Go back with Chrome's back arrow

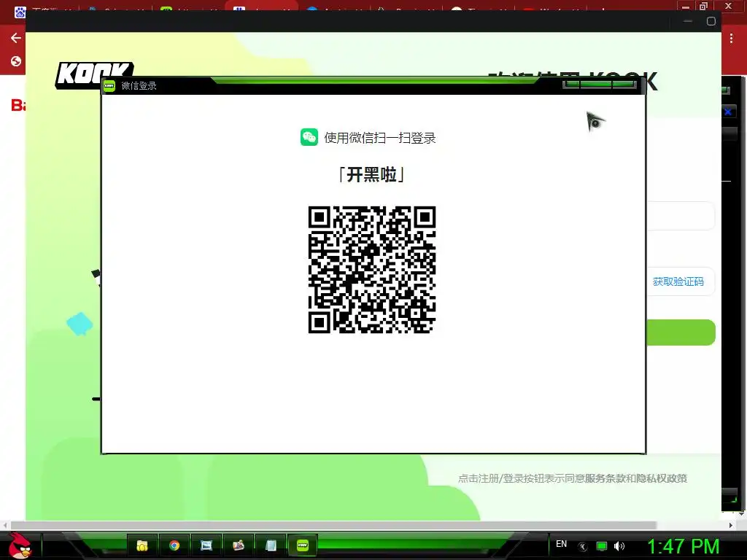[16, 38]
